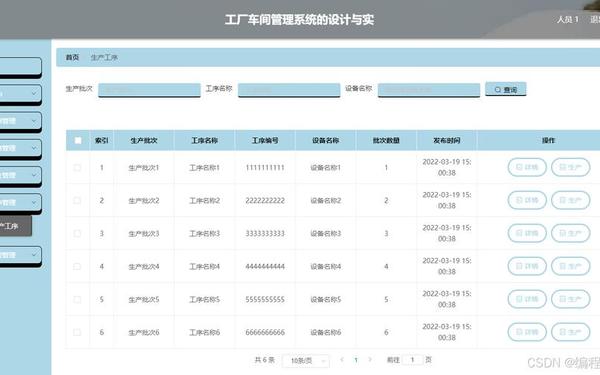Click the 工序名称1 table cell
The height and width of the screenshot is (375, 600).
[204, 168]
